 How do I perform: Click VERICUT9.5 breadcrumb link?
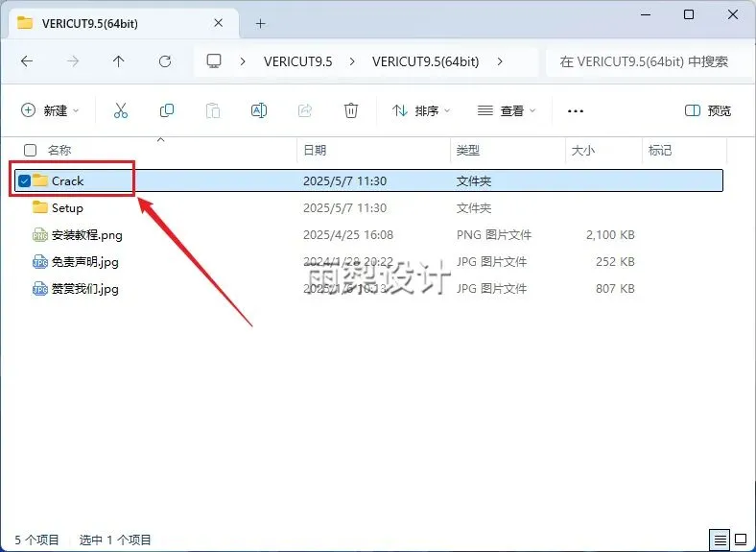[x=298, y=61]
